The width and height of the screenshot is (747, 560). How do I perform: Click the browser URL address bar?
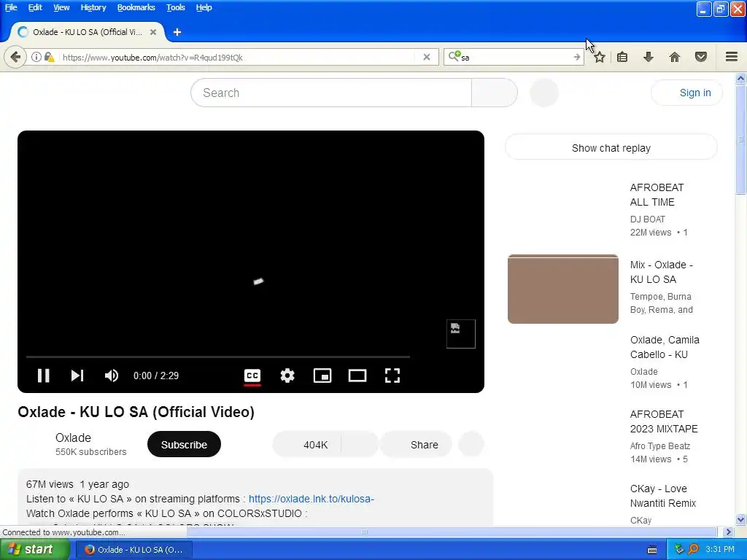click(x=239, y=57)
